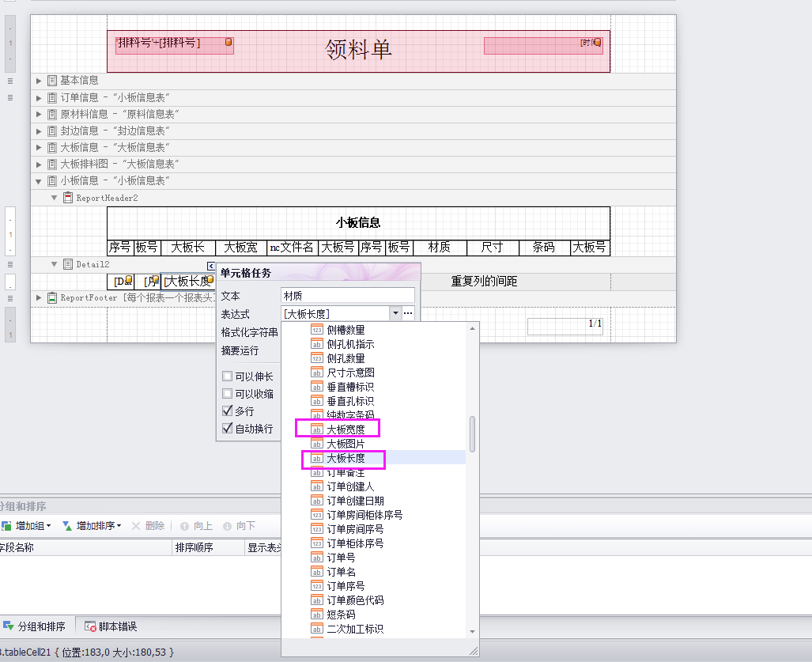Click the 增加组 toolbar button
This screenshot has height=662, width=812.
pos(26,526)
